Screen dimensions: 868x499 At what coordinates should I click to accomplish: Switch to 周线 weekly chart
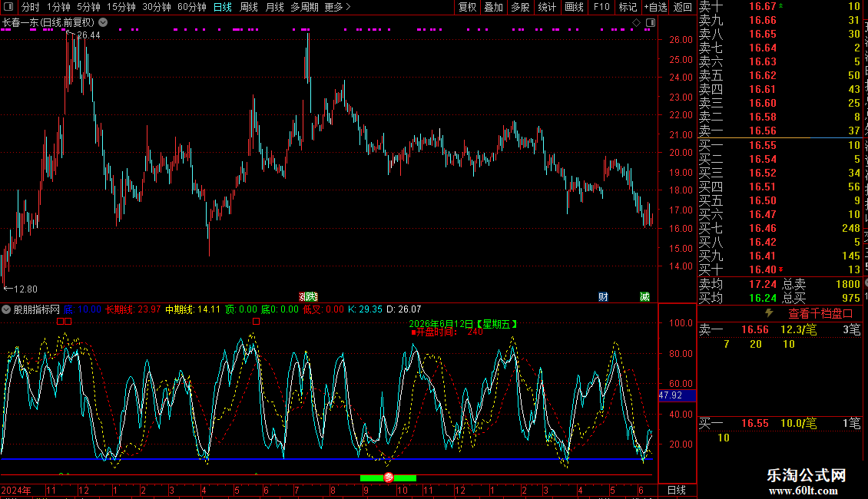coord(249,7)
